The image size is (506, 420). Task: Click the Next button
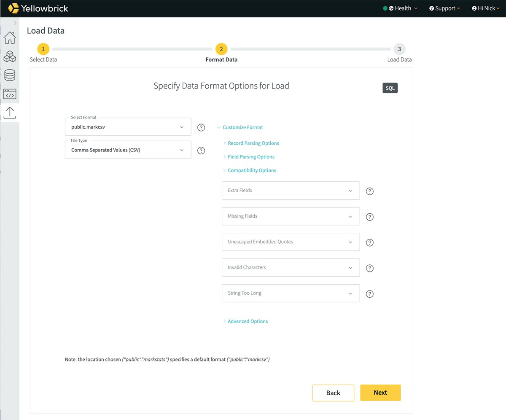pos(380,393)
